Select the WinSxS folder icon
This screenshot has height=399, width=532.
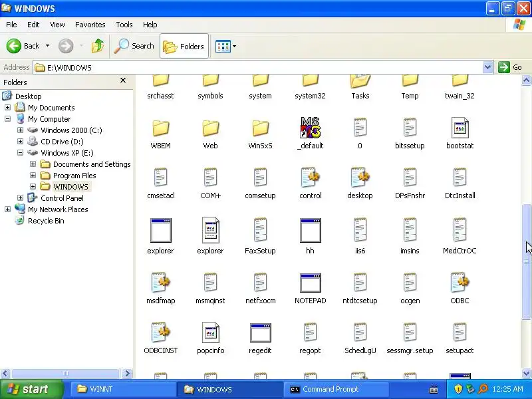(x=260, y=128)
